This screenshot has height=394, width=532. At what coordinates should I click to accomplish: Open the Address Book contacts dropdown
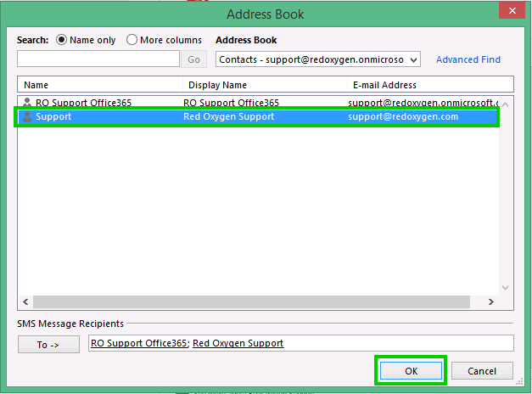(x=318, y=59)
